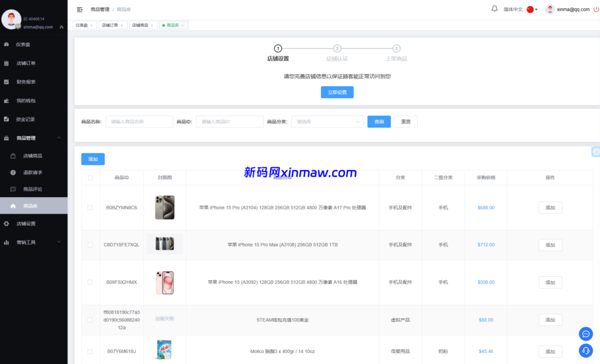
Task: Click the 我的钱包 wallet icon in sidebar
Action: tap(6, 101)
